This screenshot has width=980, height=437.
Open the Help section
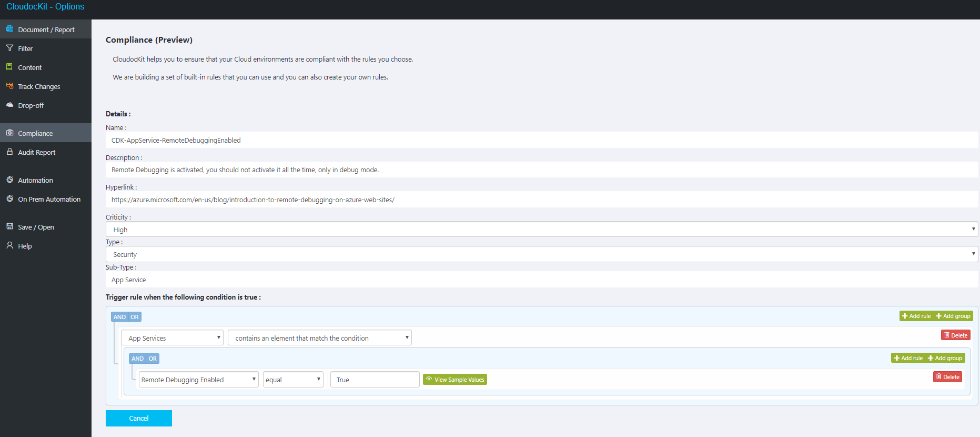click(46, 246)
